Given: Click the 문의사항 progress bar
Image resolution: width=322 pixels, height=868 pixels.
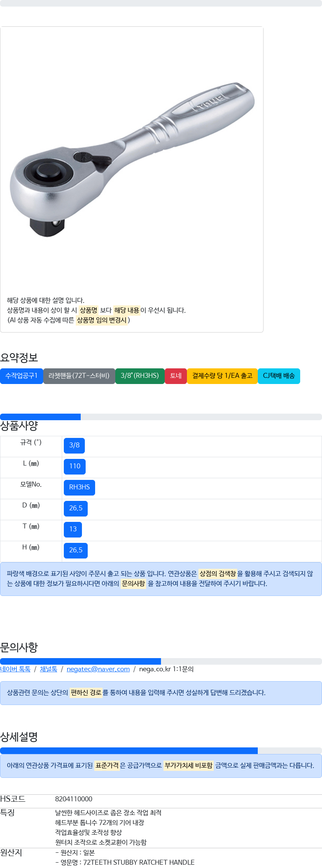Looking at the screenshot, I should tap(161, 661).
